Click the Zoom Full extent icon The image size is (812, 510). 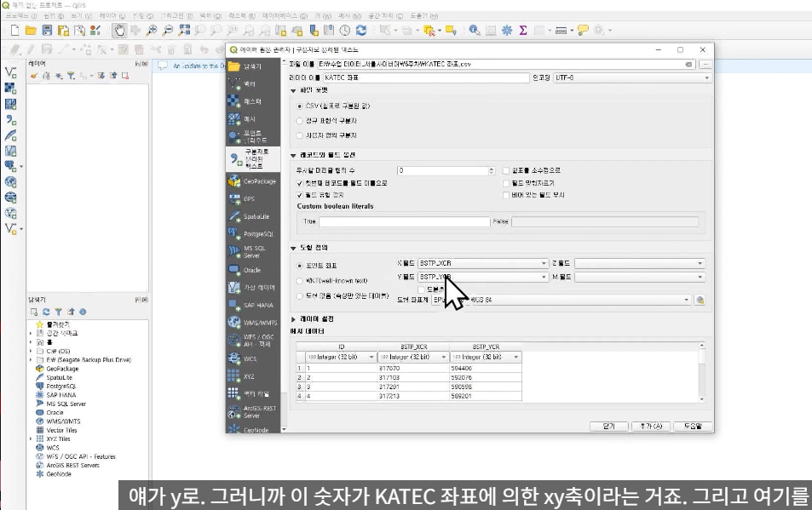(184, 31)
